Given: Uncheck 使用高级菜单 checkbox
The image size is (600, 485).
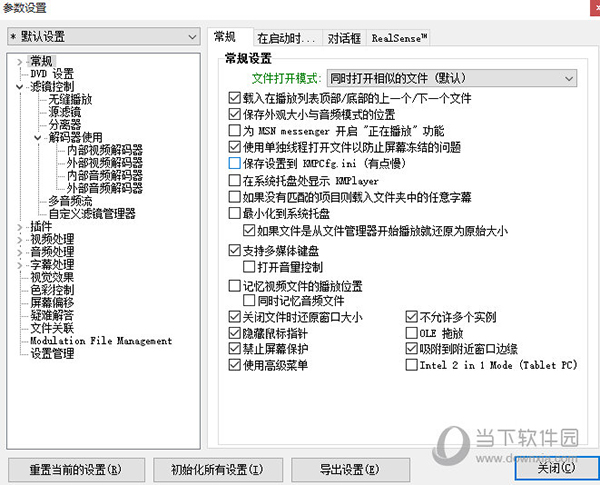Looking at the screenshot, I should (234, 365).
